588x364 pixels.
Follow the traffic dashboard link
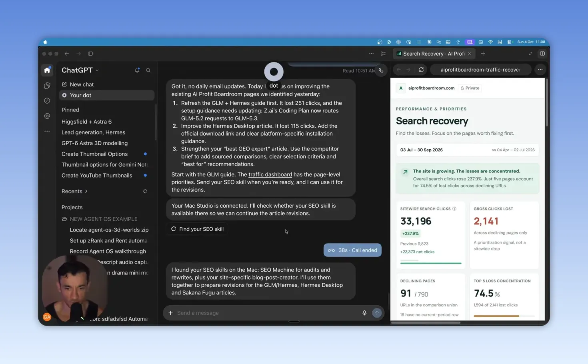tap(270, 174)
